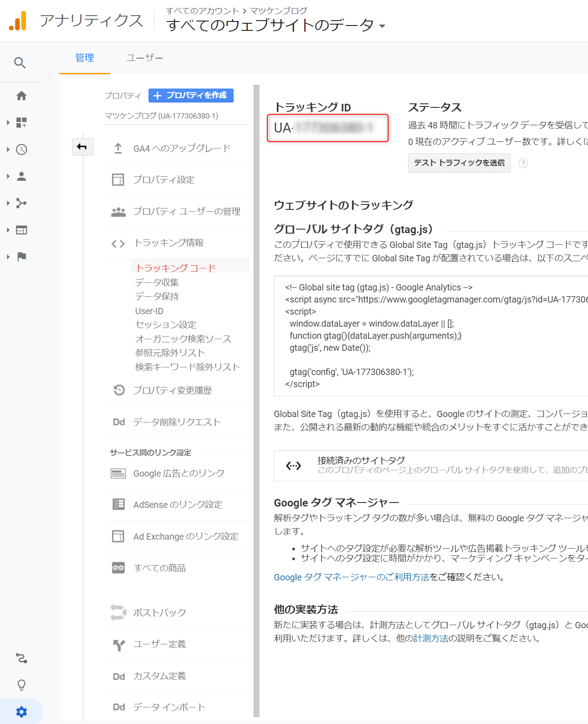Click the トラッキング ID value field
588x724 pixels.
328,128
